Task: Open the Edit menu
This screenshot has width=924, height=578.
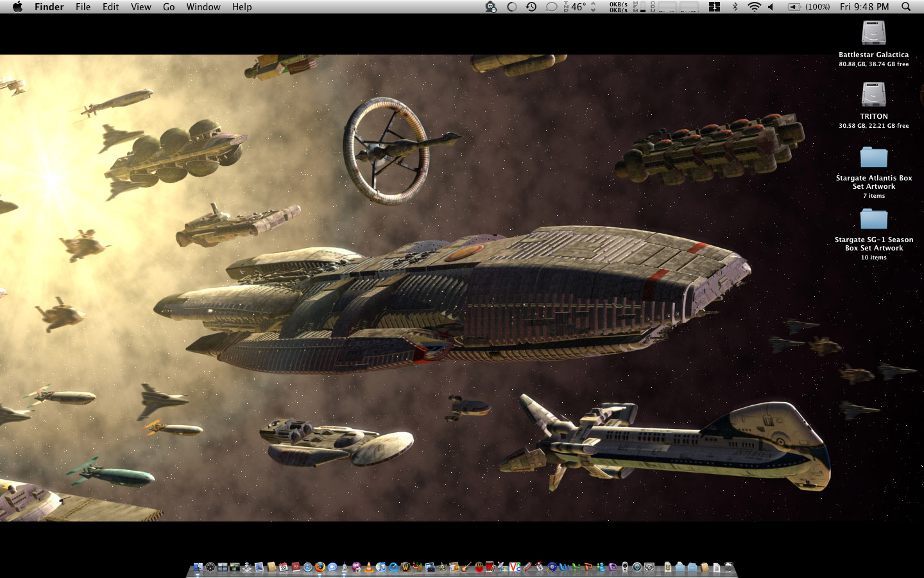Action: click(x=110, y=7)
